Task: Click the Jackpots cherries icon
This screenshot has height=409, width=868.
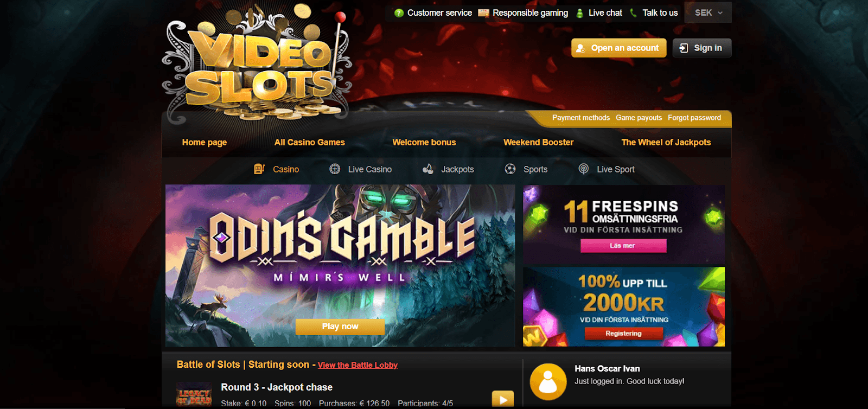Action: [x=428, y=169]
